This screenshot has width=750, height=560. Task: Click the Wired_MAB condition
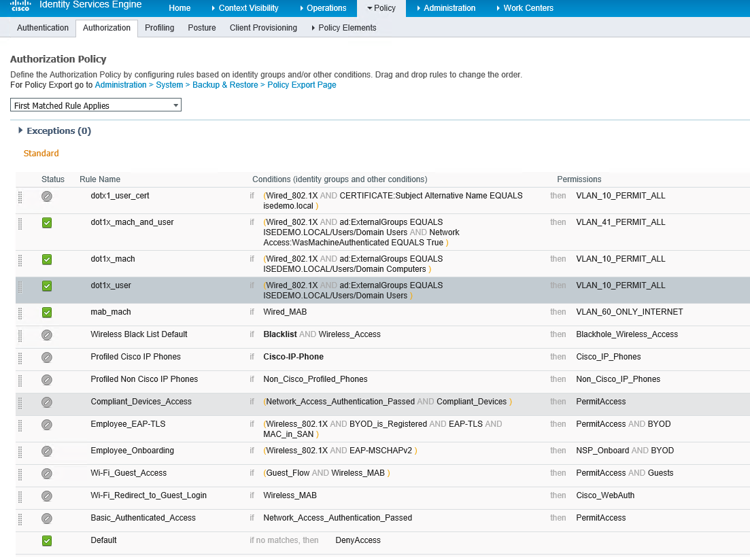285,312
